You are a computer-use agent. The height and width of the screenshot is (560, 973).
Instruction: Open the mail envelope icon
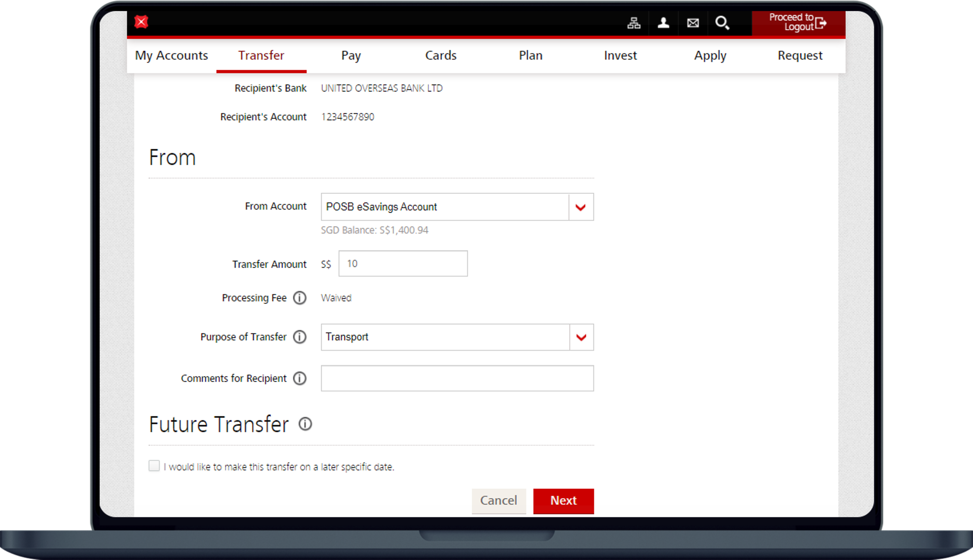[693, 23]
